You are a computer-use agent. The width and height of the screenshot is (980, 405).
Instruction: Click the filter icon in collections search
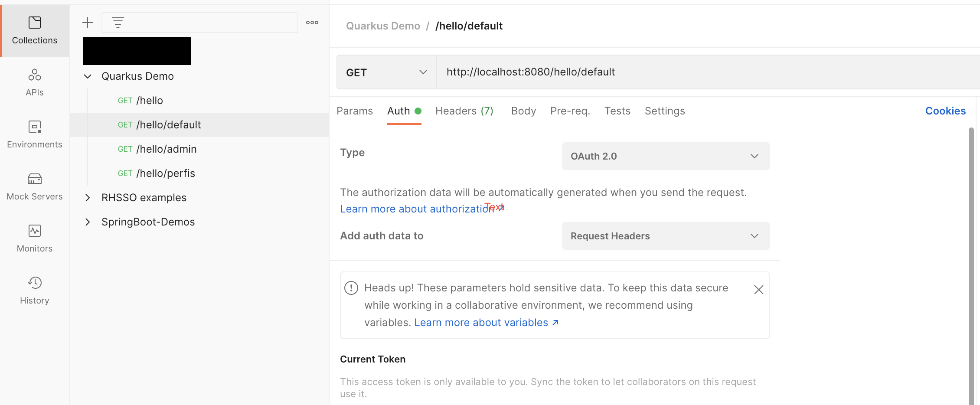tap(118, 23)
